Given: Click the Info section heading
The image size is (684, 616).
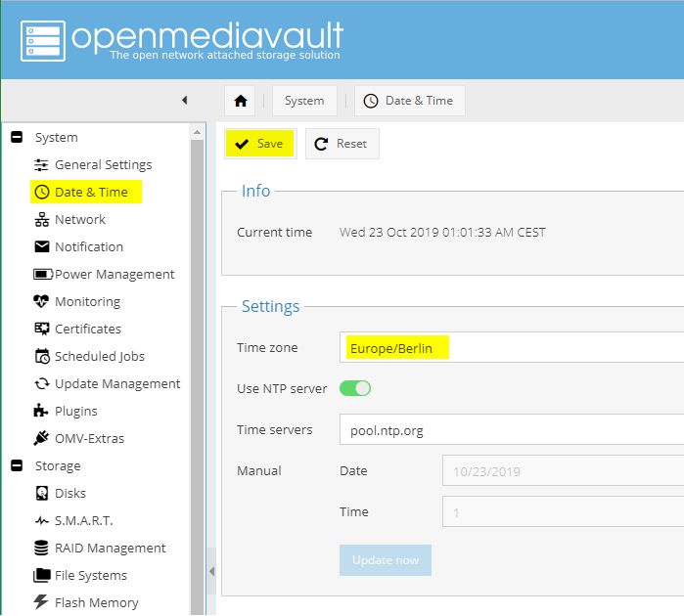Looking at the screenshot, I should [x=255, y=191].
